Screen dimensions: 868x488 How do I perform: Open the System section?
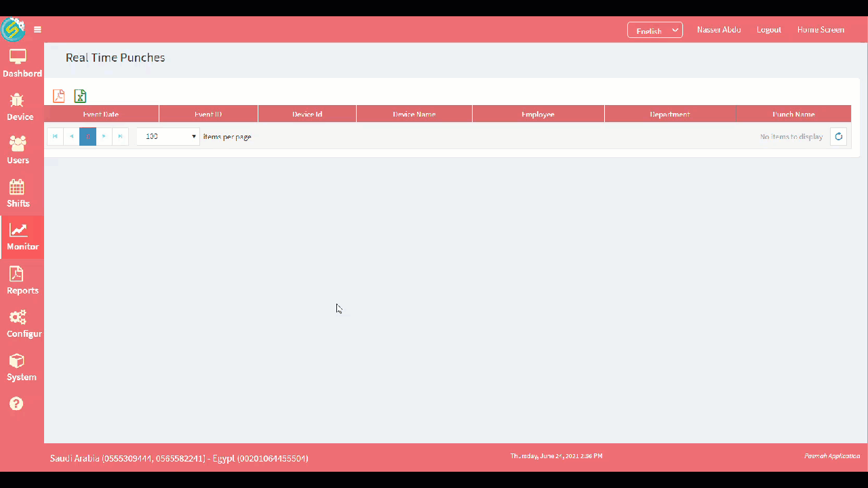pos(22,367)
